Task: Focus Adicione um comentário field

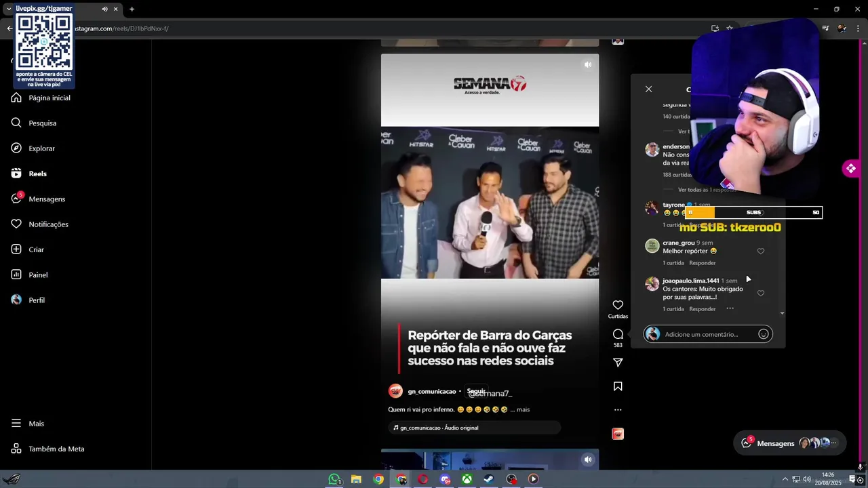Action: click(709, 334)
